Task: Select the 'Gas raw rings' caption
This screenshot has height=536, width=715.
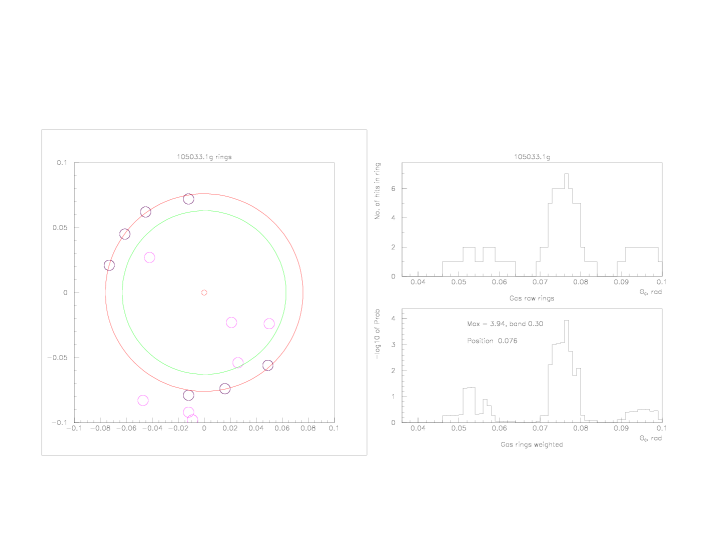Action: (x=532, y=298)
